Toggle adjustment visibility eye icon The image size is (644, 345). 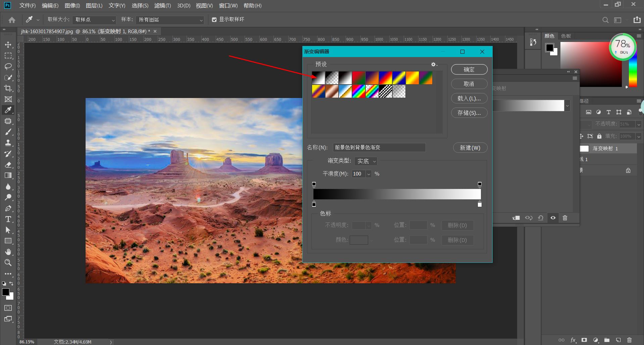[x=553, y=218]
